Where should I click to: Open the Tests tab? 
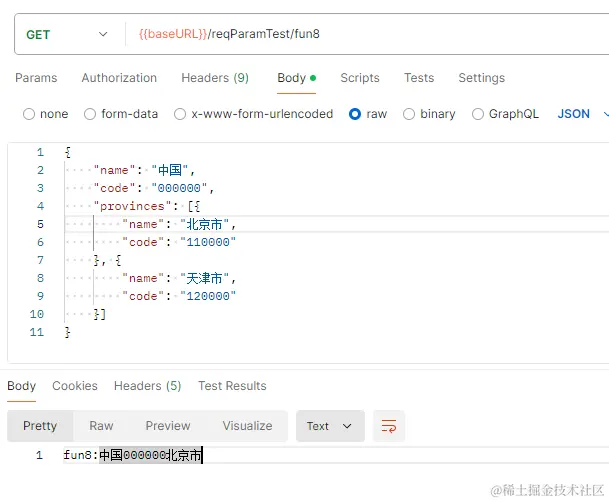[x=419, y=78]
